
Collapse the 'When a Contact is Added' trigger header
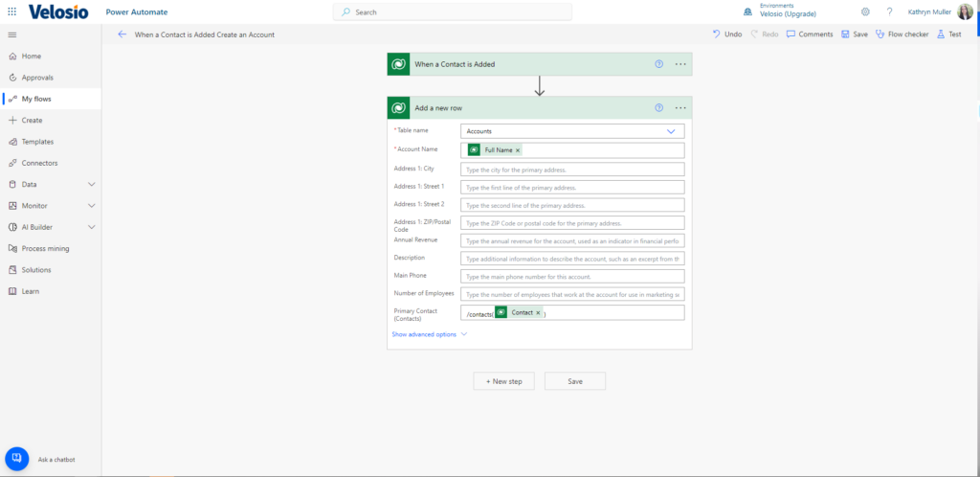(540, 64)
